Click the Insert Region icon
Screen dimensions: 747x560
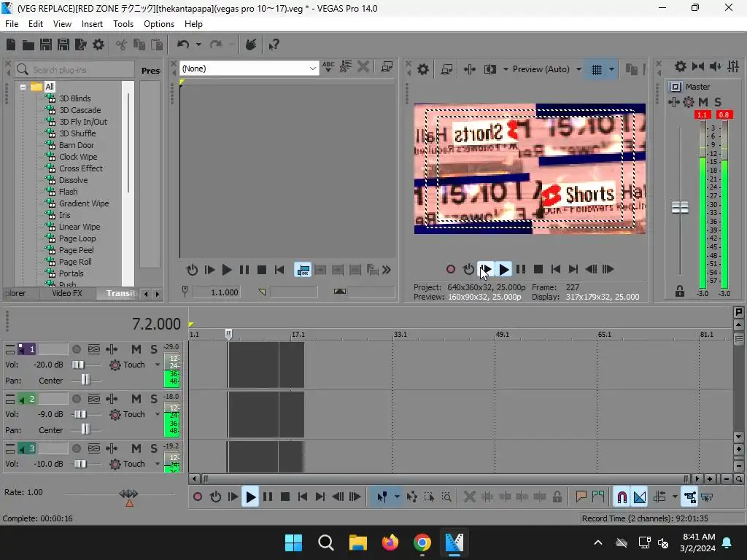click(598, 497)
